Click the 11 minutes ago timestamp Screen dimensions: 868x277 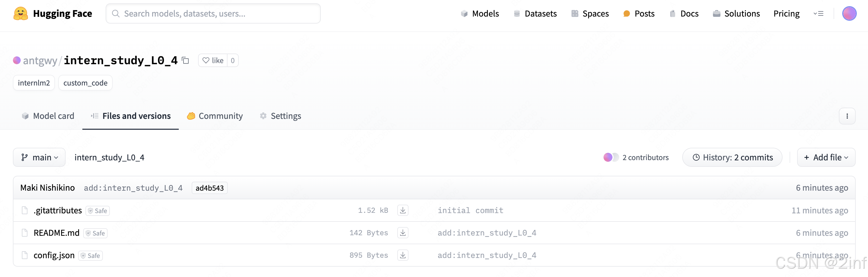click(x=820, y=210)
